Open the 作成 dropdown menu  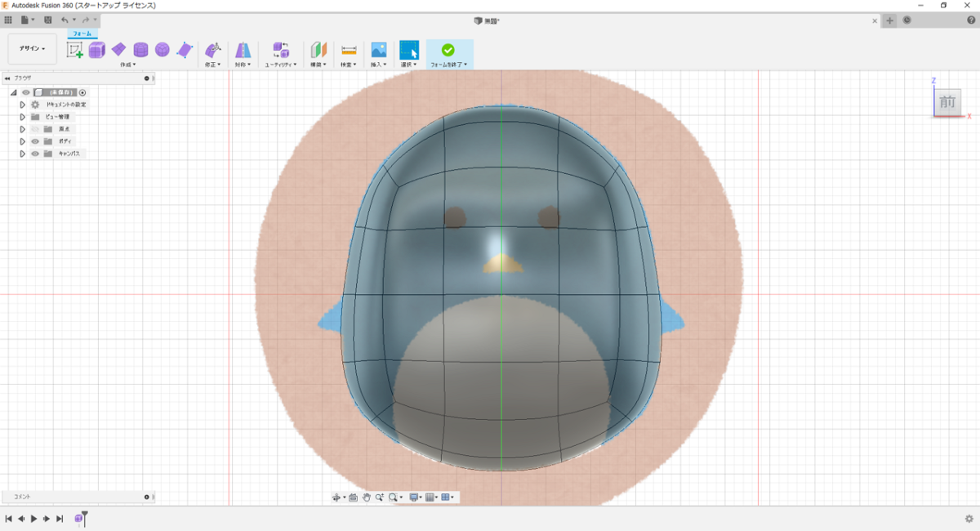click(128, 65)
